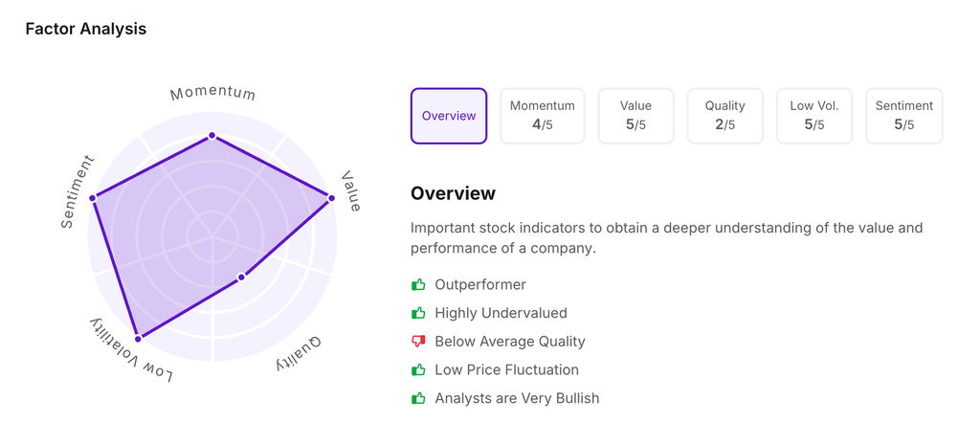Click the Quality data point on radar chart
The height and width of the screenshot is (445, 980).
coord(241,278)
